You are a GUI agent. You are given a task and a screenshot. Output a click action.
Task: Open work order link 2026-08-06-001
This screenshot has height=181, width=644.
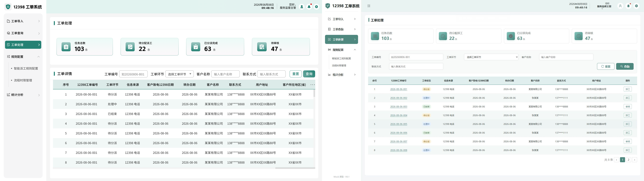pos(398,89)
